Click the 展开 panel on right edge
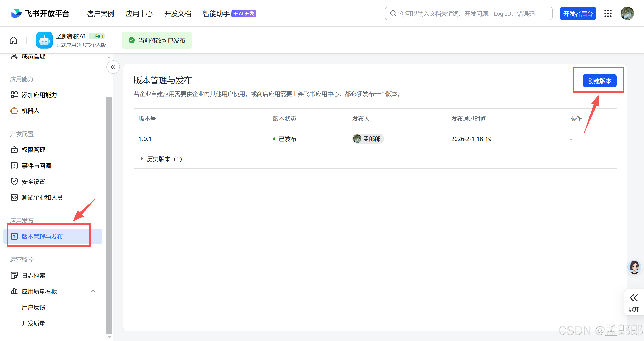644x341 pixels. 634,302
